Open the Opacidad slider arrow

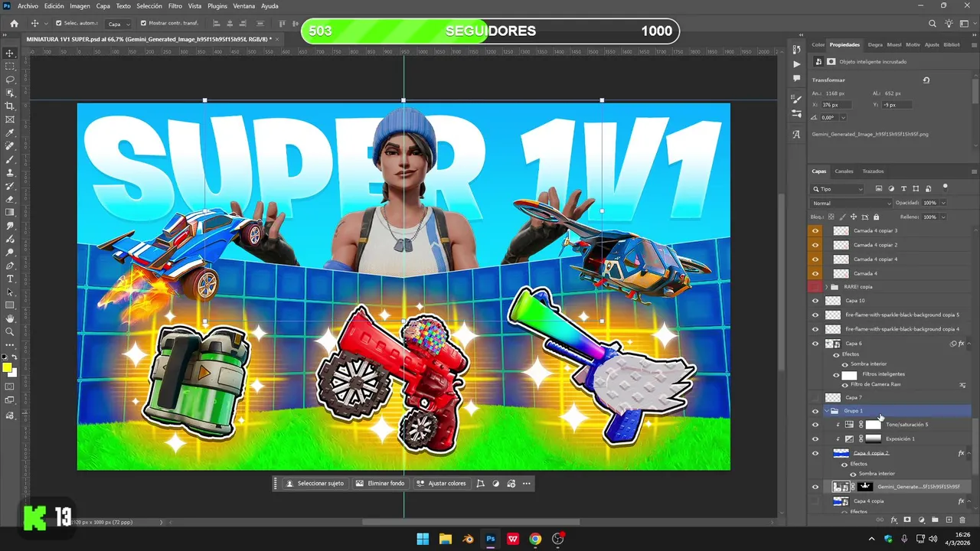[943, 203]
